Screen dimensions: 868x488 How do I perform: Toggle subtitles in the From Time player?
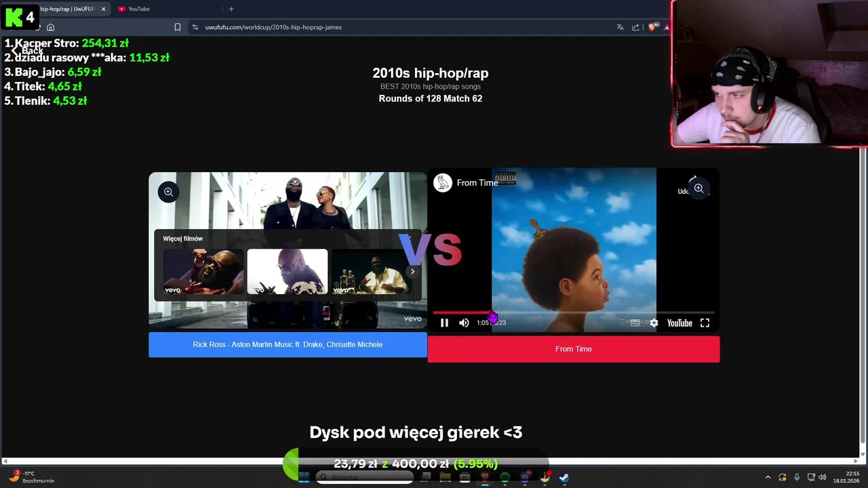tap(635, 323)
